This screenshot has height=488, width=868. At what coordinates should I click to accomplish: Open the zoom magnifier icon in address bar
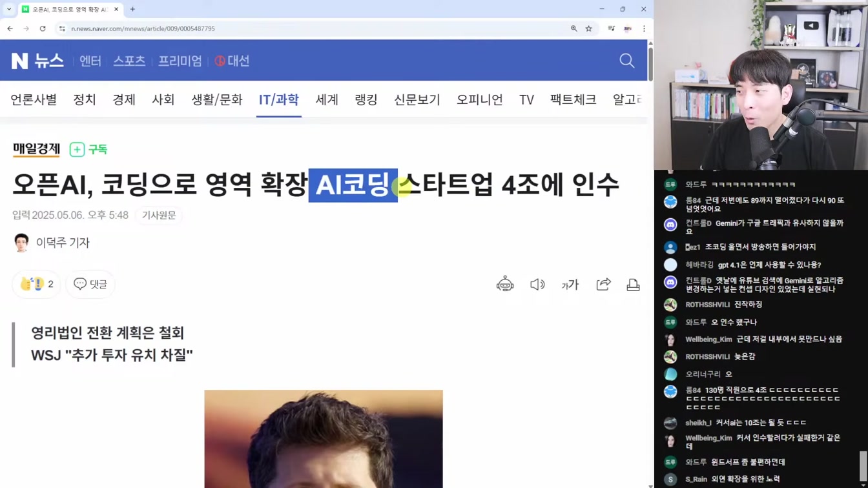[573, 28]
